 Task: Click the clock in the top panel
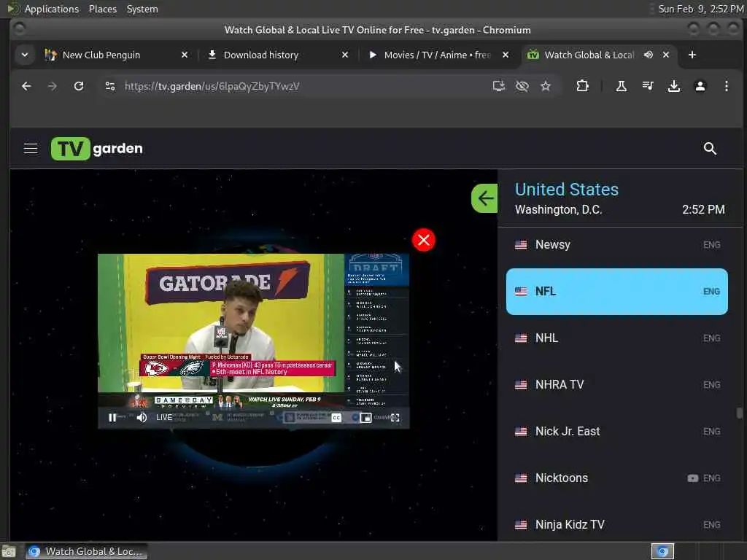point(700,9)
